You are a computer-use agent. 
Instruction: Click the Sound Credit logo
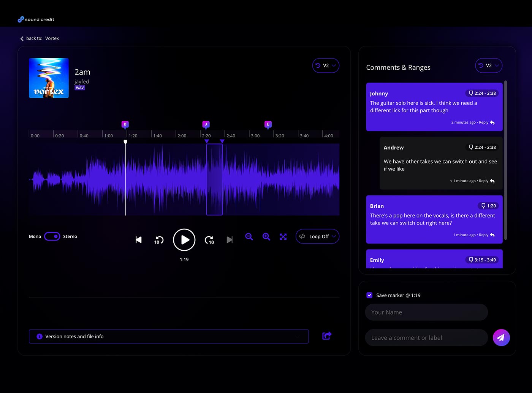pyautogui.click(x=36, y=19)
